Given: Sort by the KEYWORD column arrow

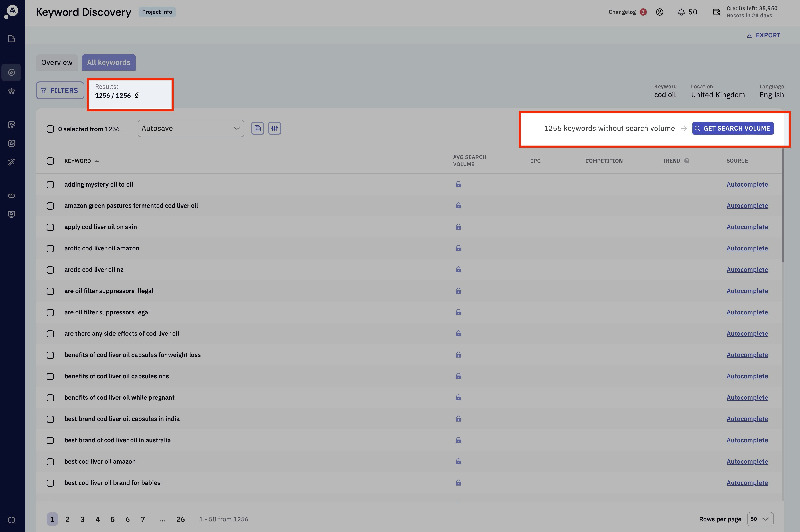Looking at the screenshot, I should (x=97, y=161).
